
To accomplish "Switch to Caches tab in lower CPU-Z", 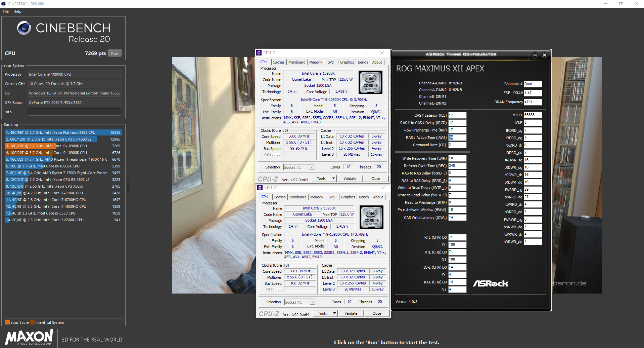I will (x=280, y=197).
